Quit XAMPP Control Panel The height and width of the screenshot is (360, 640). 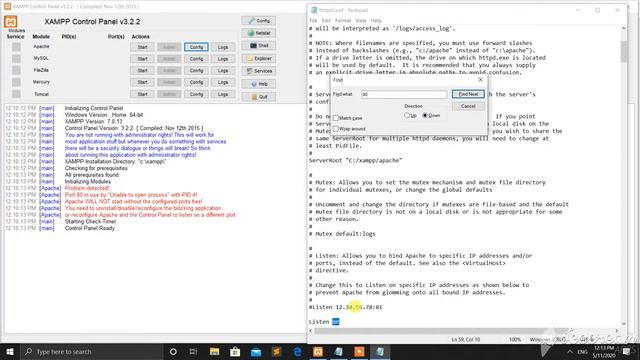259,97
